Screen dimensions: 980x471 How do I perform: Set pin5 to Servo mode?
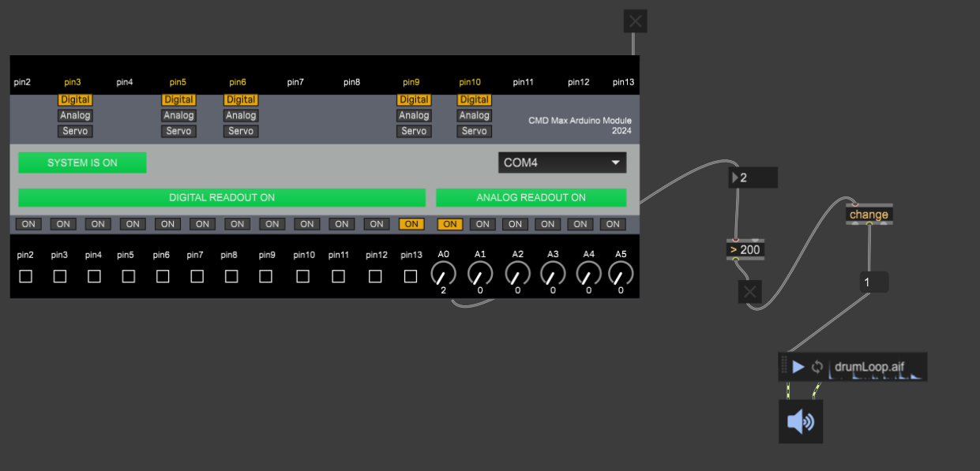[x=178, y=131]
